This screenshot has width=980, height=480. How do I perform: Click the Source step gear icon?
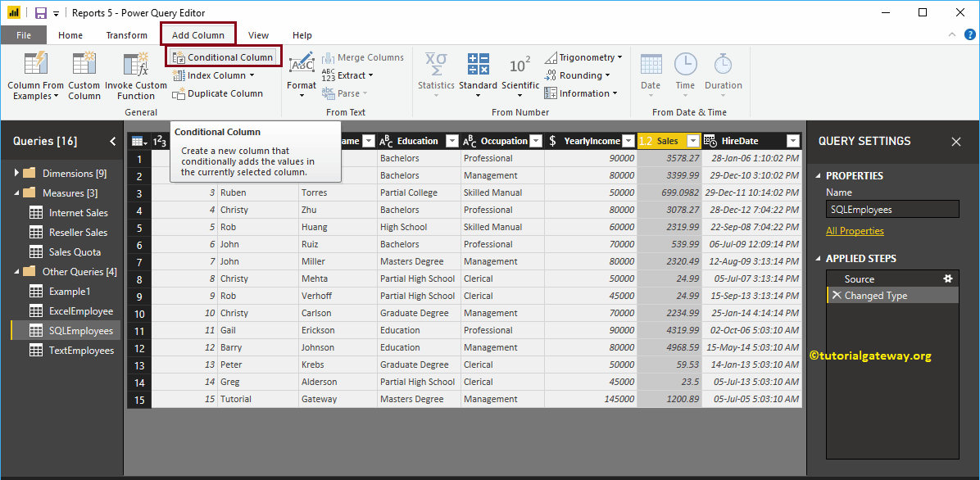(x=947, y=279)
